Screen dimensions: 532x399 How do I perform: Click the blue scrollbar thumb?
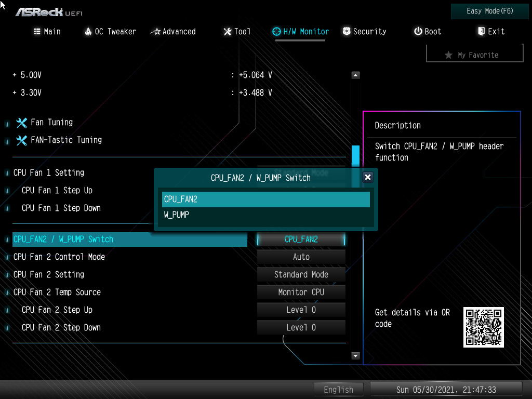click(355, 156)
